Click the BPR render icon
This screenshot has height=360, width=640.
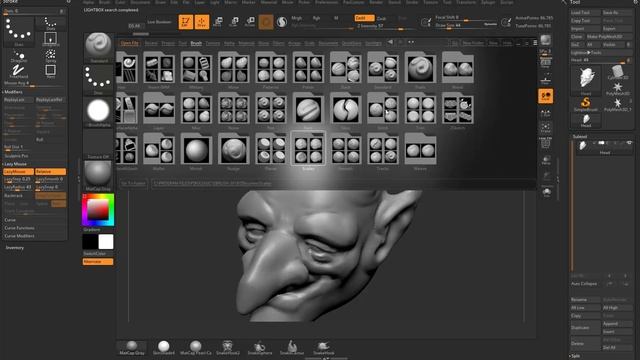tap(546, 40)
